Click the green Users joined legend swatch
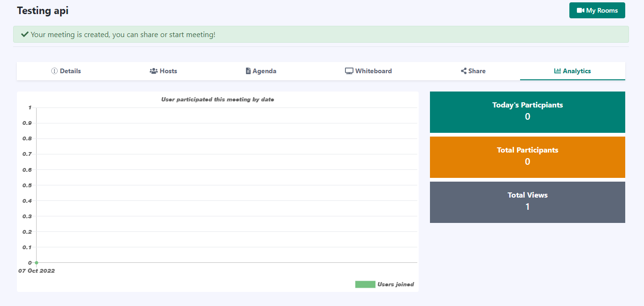The height and width of the screenshot is (306, 644). (x=365, y=284)
